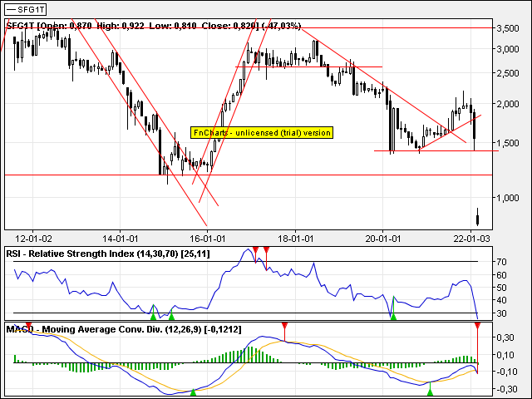532x399 pixels.
Task: Click the red MACD triangle near 18-01-01
Action: tap(284, 326)
